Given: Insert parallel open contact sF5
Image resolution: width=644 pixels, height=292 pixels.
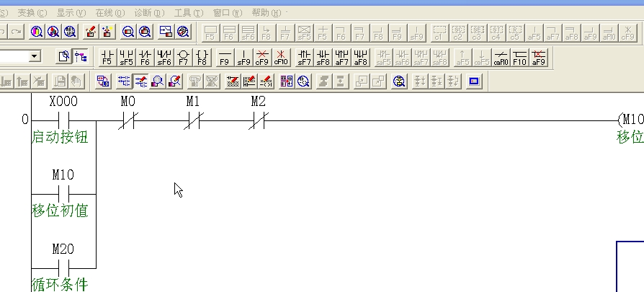Looking at the screenshot, I should 126,57.
